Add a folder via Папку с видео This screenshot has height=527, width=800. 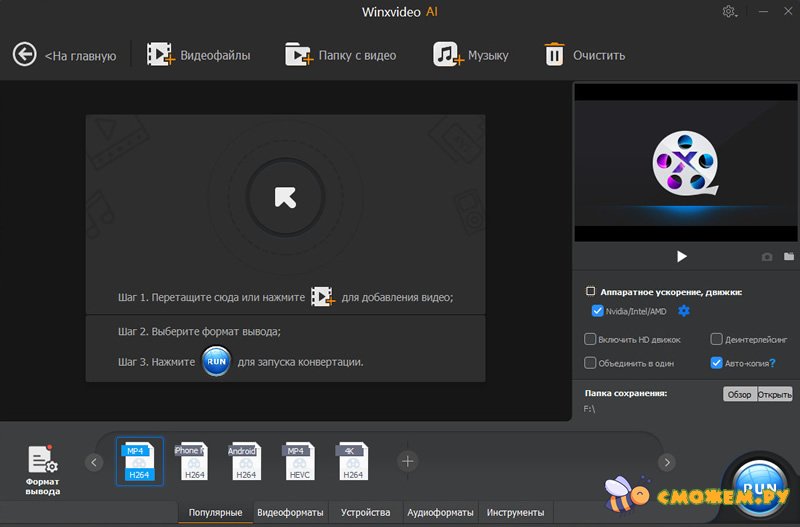[x=298, y=54]
